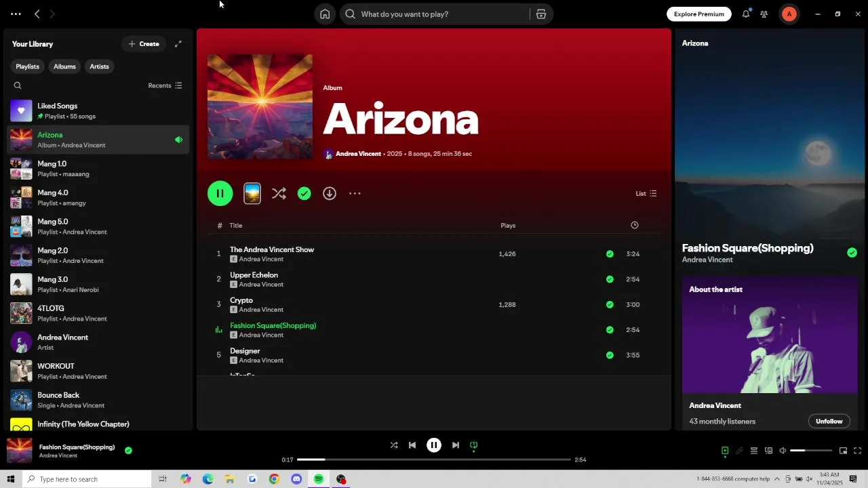Open Mang 4.0 playlist

pyautogui.click(x=98, y=198)
